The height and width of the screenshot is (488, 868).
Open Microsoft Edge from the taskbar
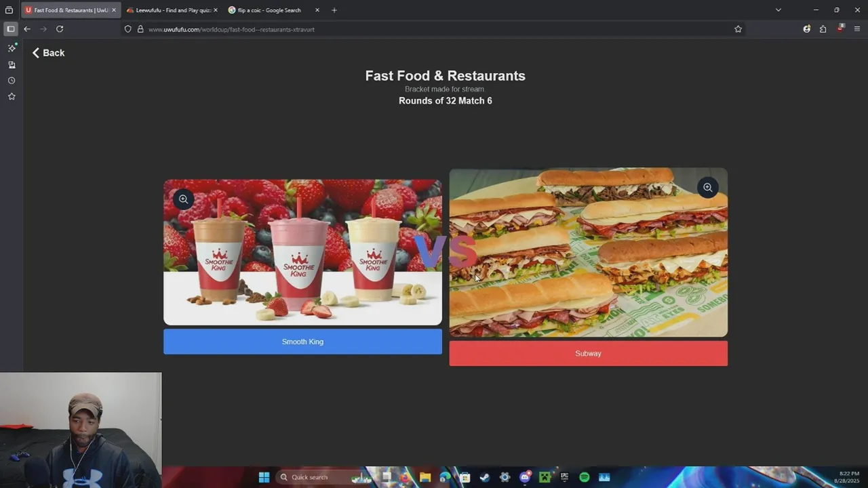[445, 477]
